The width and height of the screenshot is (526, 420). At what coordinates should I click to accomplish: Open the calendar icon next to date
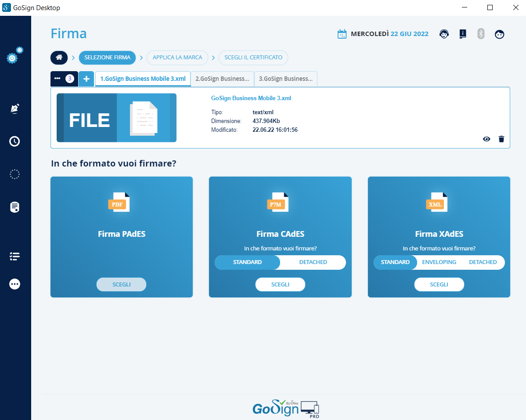342,34
